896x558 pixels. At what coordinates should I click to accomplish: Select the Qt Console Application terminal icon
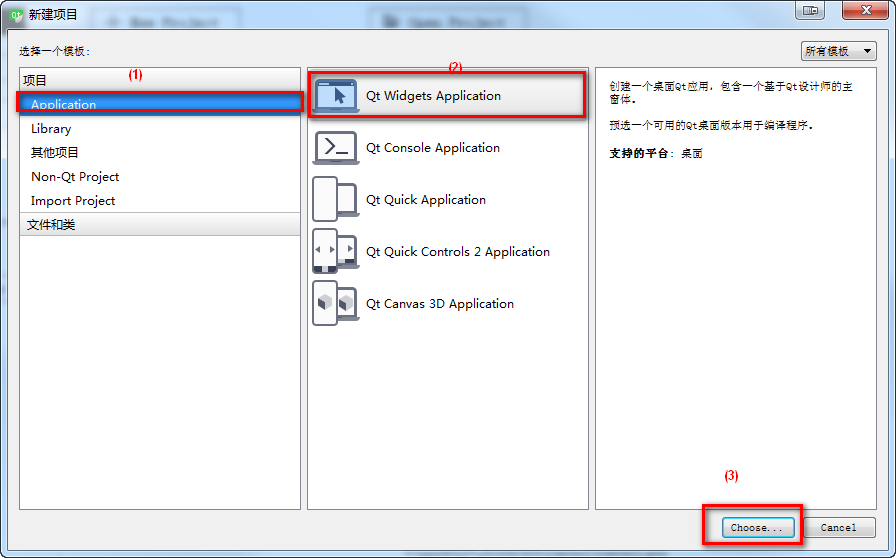[x=336, y=148]
